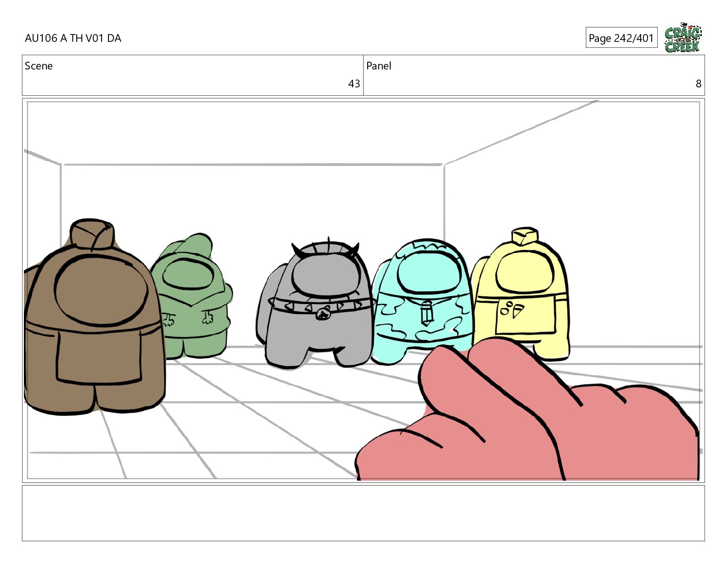Click scene number '43'
Viewport: 728px width, 563px height.
354,84
